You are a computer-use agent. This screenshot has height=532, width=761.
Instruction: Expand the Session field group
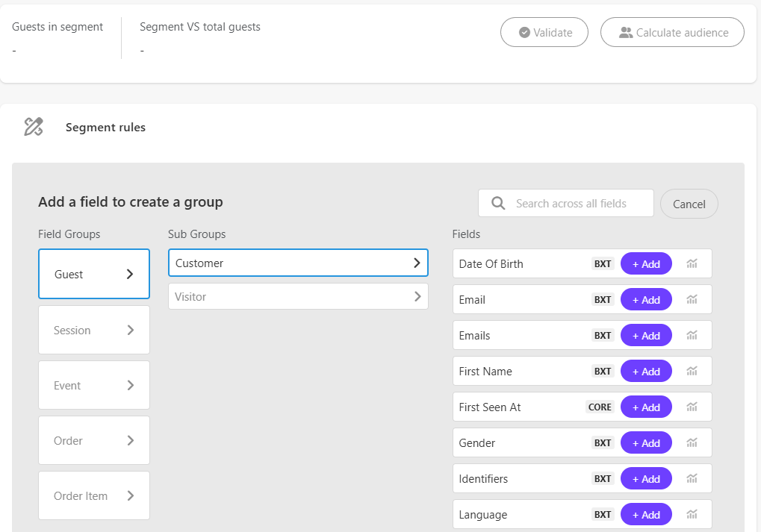click(94, 330)
